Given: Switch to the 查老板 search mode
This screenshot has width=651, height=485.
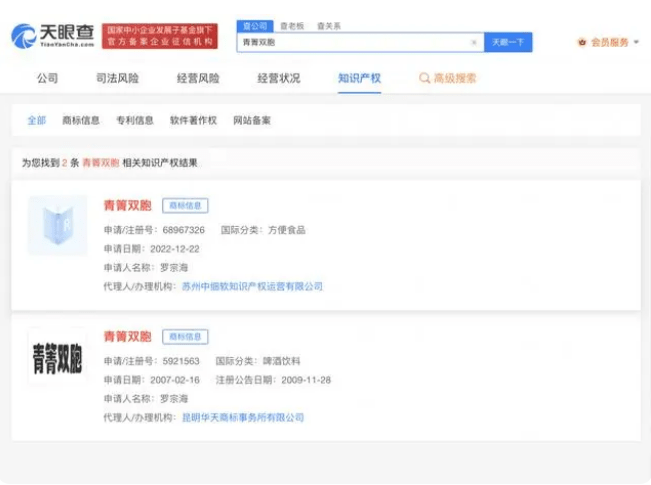Looking at the screenshot, I should point(291,25).
